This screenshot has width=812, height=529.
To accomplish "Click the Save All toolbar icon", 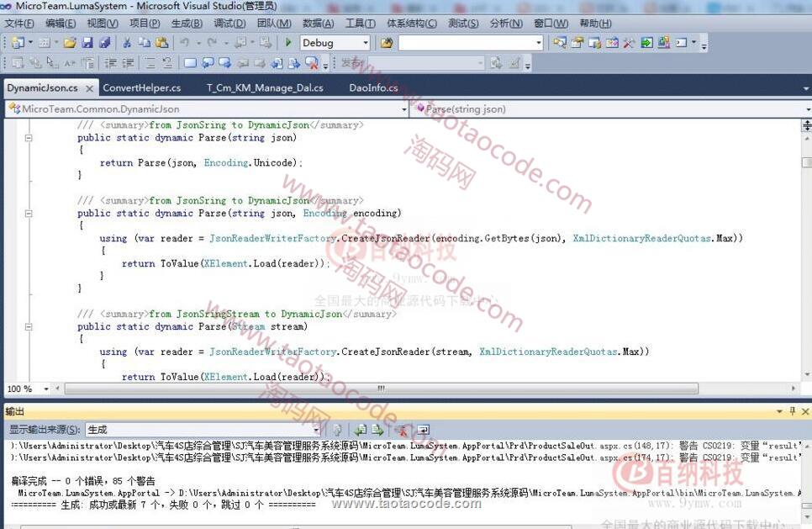I will (104, 43).
